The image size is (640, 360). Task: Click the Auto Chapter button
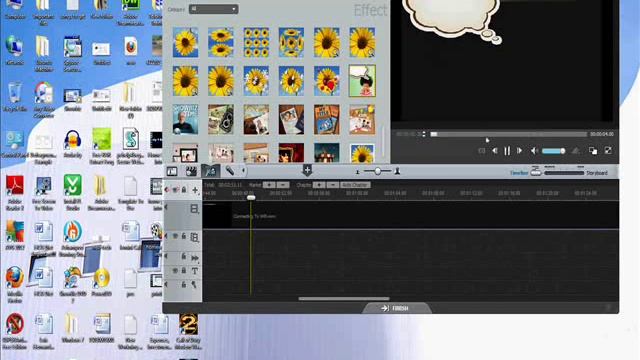point(355,185)
